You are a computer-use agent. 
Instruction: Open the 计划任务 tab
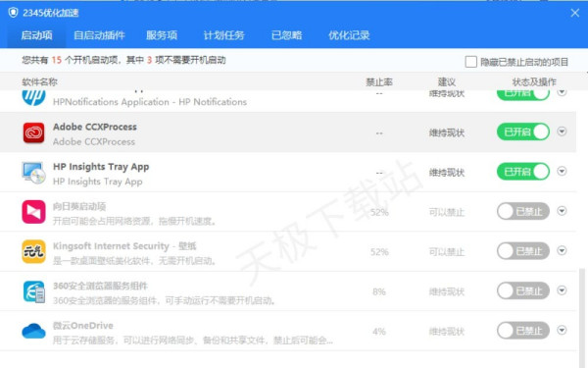223,35
